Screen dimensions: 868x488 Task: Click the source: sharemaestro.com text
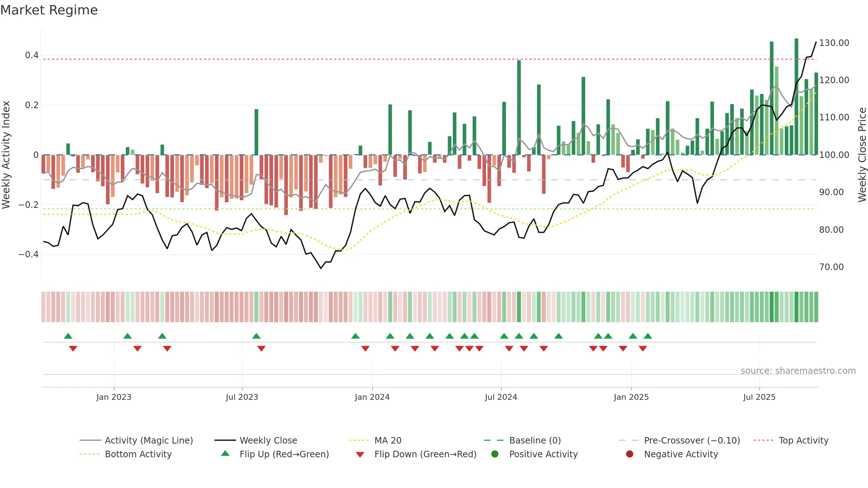pyautogui.click(x=798, y=371)
